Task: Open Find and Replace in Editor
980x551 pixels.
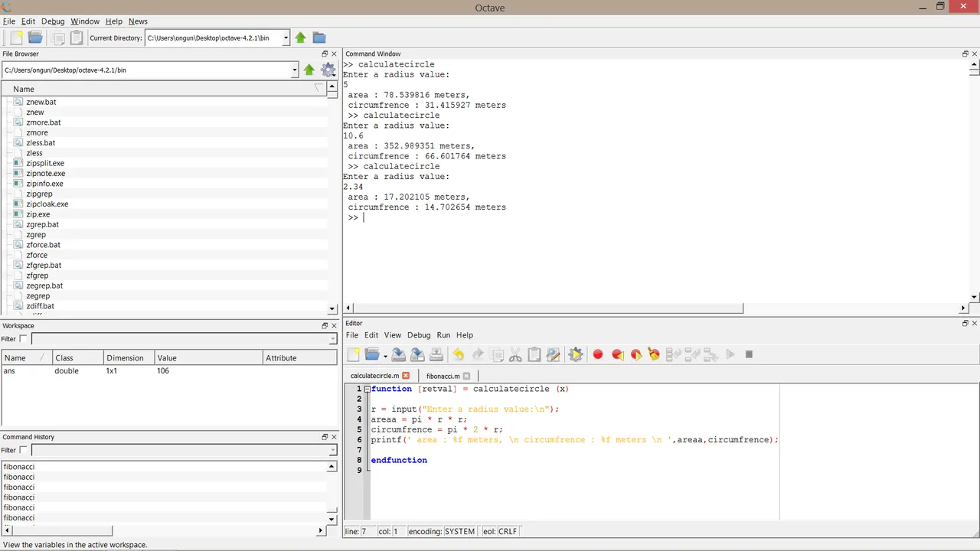Action: pyautogui.click(x=553, y=354)
